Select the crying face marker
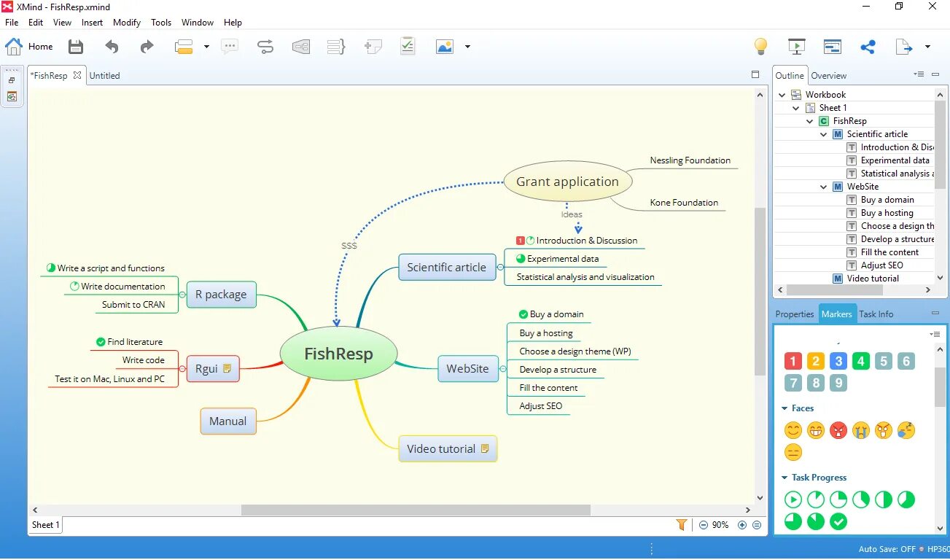950x560 pixels. (x=861, y=430)
